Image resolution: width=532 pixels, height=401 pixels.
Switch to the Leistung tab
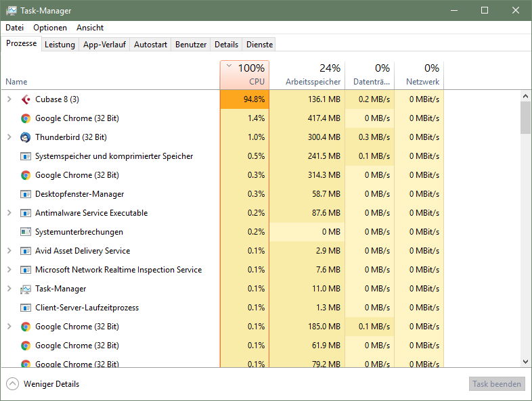tap(60, 45)
